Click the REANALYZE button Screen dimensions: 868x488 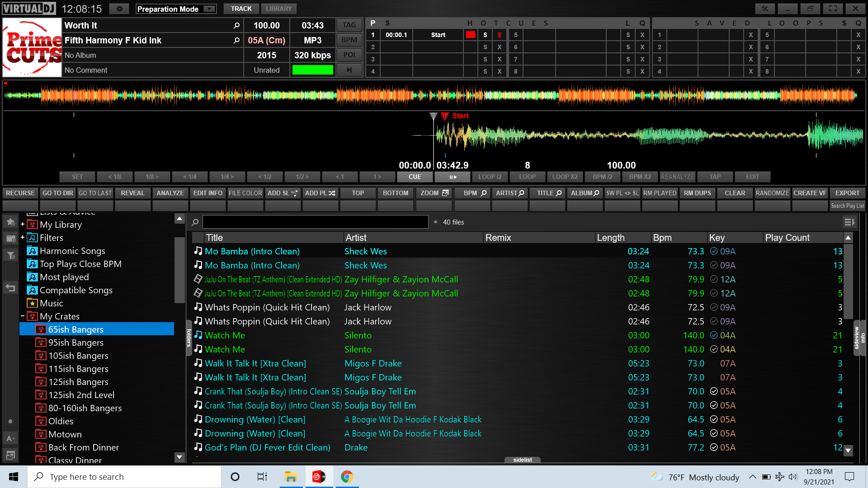click(x=677, y=177)
